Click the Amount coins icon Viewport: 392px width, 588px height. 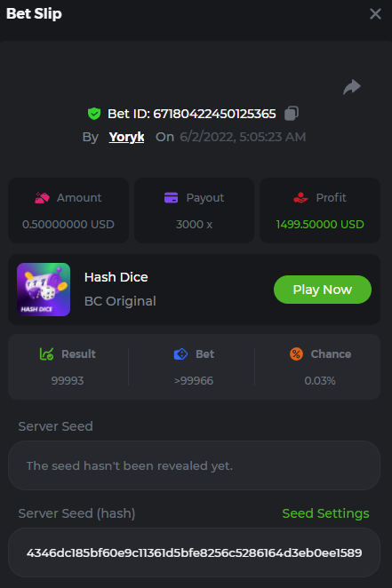click(x=42, y=197)
